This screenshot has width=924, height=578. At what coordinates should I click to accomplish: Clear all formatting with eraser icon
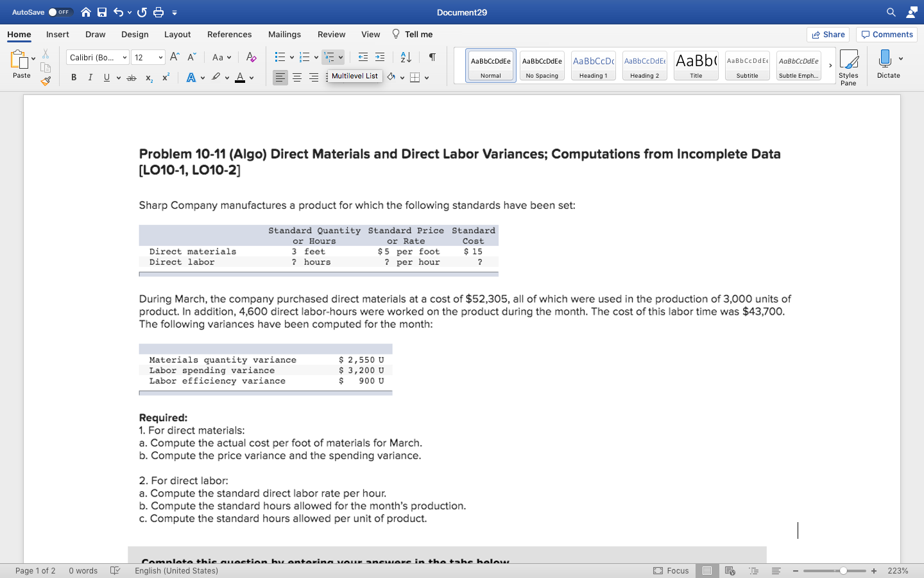click(252, 57)
